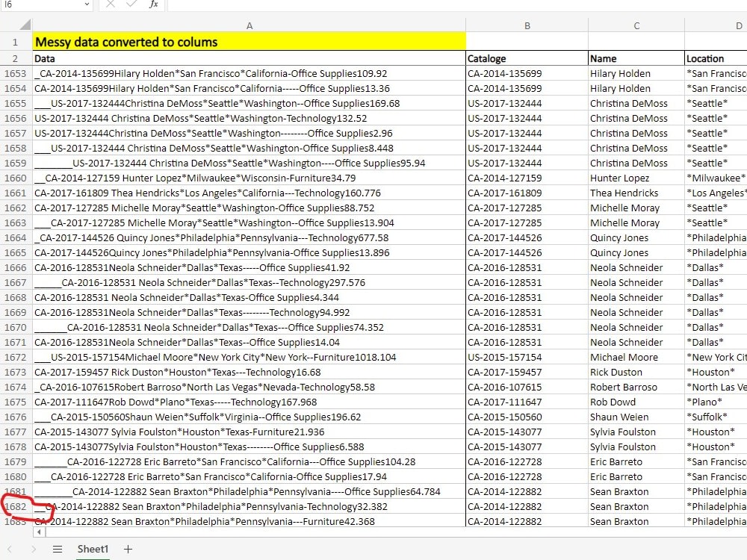Cancel entry using the X icon

click(111, 6)
